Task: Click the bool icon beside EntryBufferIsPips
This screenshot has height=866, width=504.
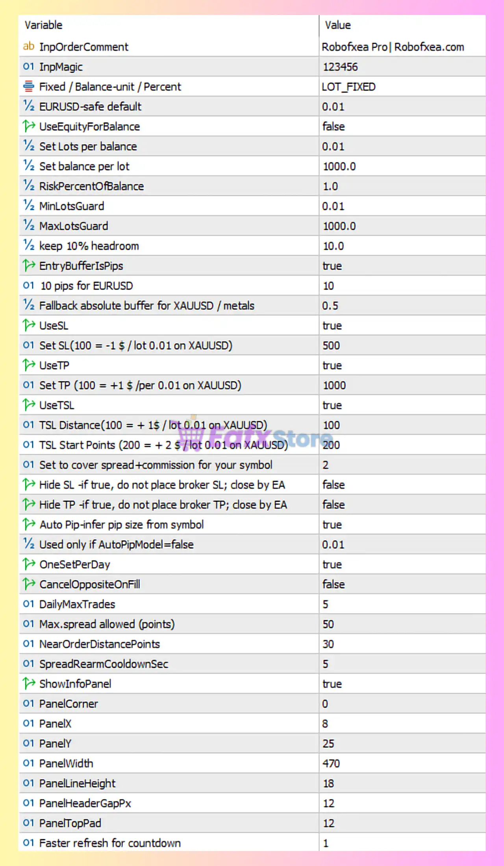Action: [x=28, y=266]
